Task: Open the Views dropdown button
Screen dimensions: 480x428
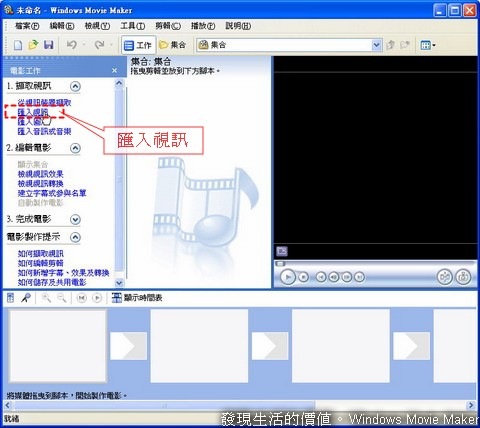Action: pos(428,45)
